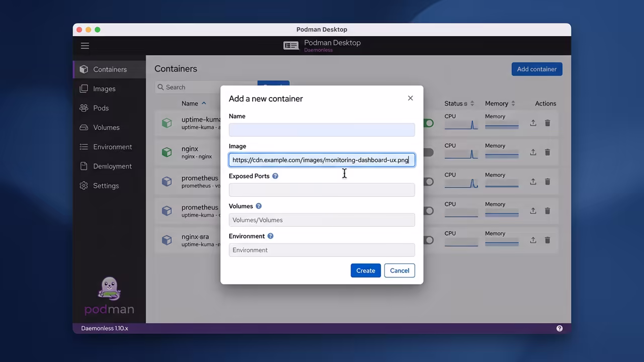Click the Environment input field in dialog
Screen dimensions: 644x362
tap(322, 250)
